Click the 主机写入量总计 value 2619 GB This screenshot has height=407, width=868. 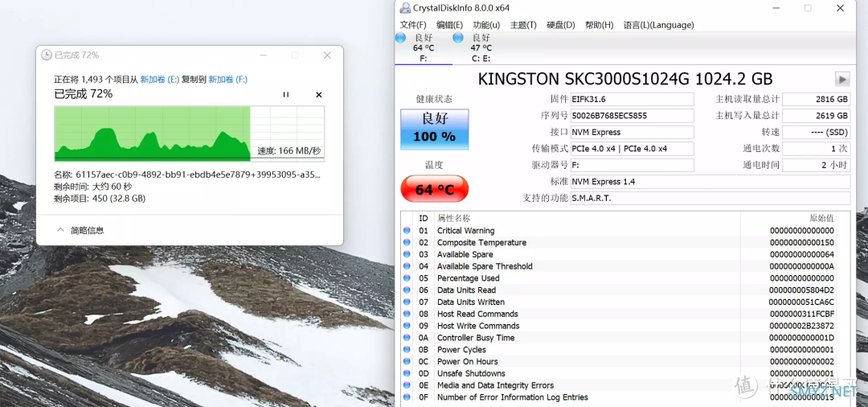pyautogui.click(x=816, y=116)
